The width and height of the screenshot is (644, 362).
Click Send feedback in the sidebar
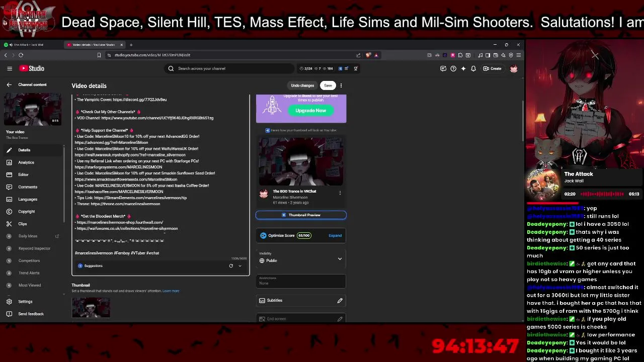point(32,314)
